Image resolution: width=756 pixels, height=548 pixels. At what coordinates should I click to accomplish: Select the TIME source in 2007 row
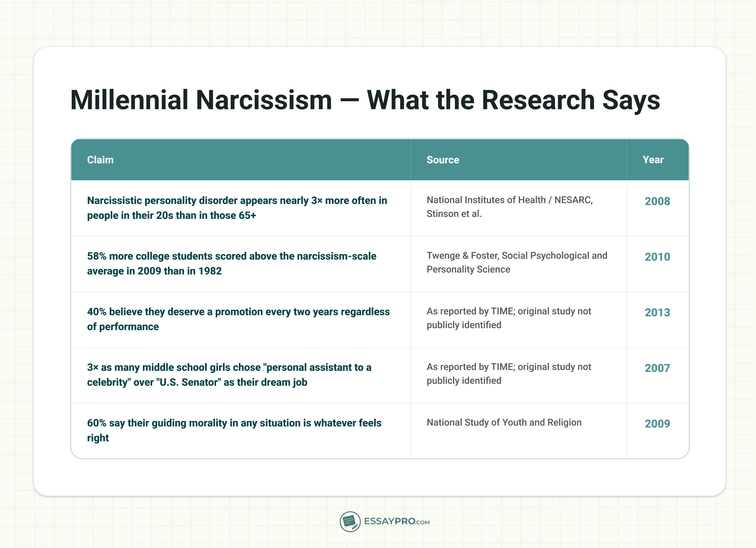[509, 374]
